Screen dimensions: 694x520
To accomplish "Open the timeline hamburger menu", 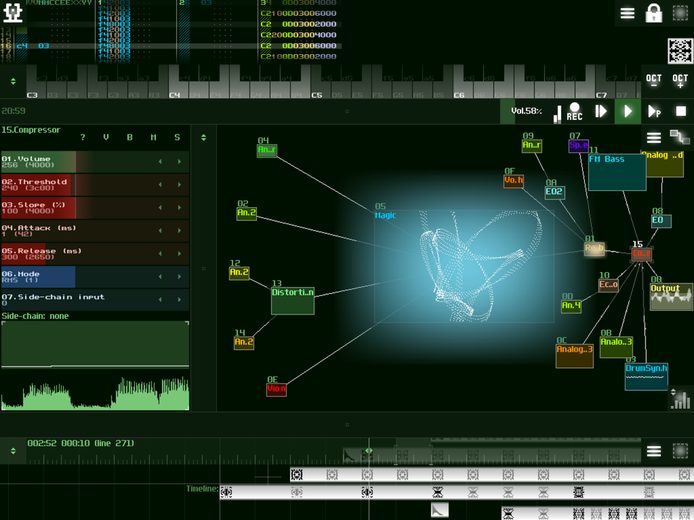I will (x=654, y=451).
